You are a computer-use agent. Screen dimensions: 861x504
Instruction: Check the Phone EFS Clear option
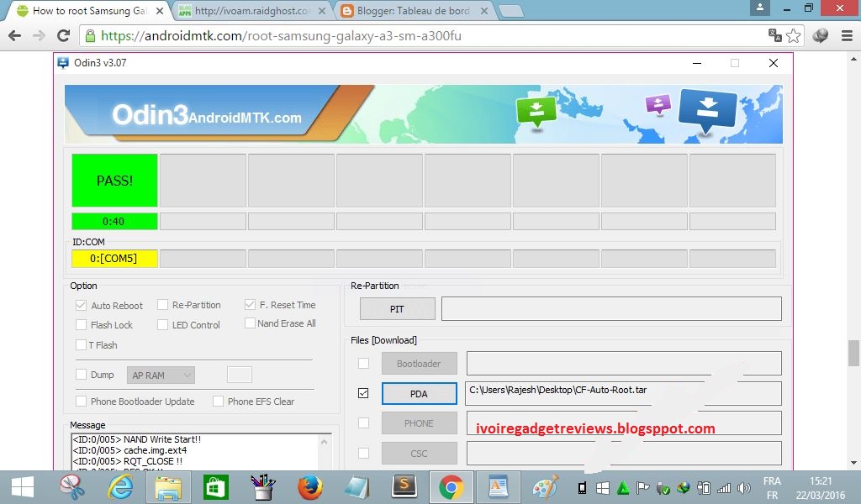tap(218, 401)
